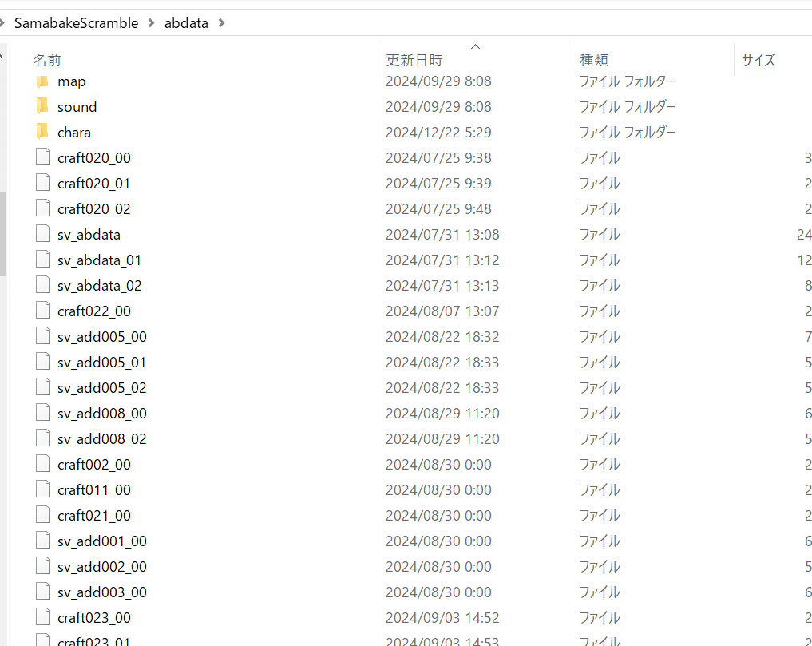Expand the chevron after SamabakeScramble in path
The height and width of the screenshot is (646, 812).
point(151,23)
